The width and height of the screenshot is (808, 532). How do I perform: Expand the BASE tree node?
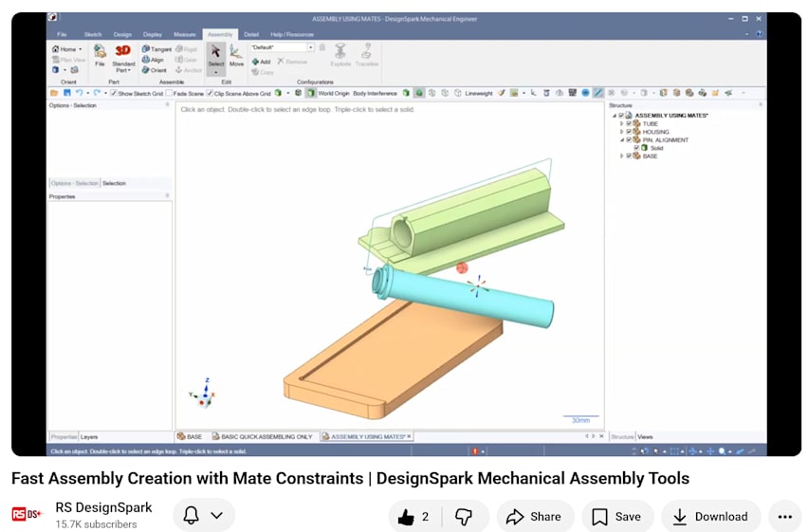tap(621, 156)
